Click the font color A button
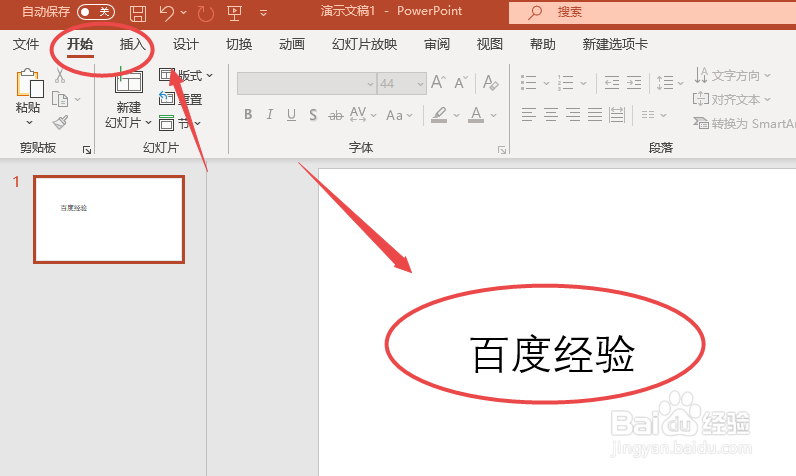This screenshot has height=476, width=796. click(476, 115)
